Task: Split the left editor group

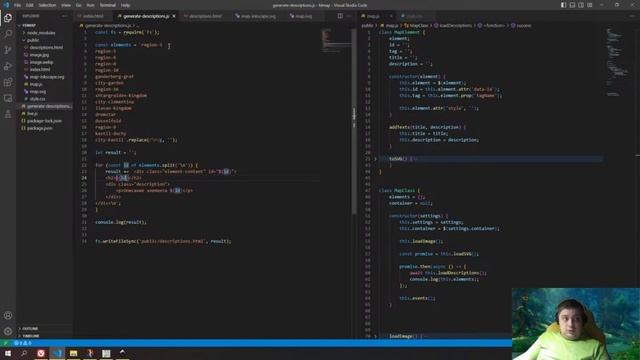Action: tap(340, 16)
